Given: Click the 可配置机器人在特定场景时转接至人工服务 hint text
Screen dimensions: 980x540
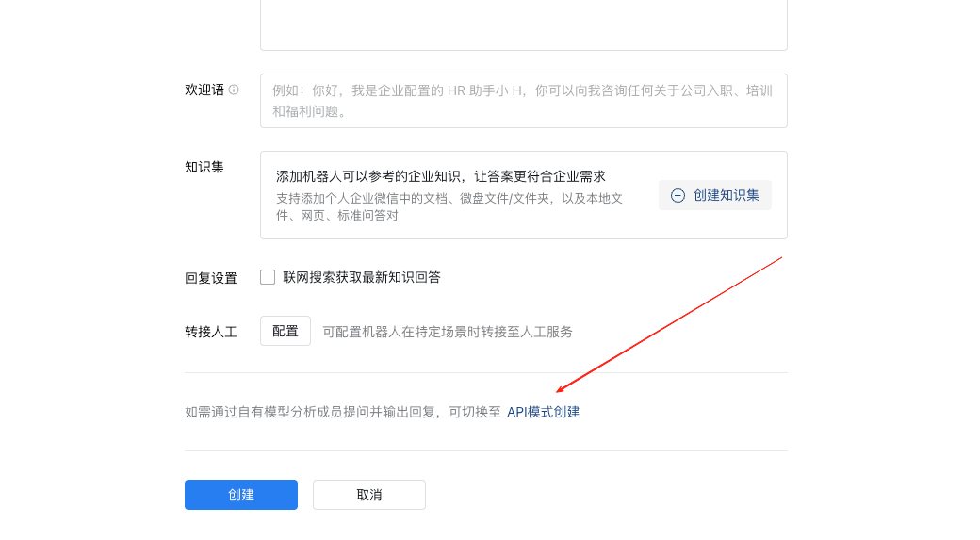Looking at the screenshot, I should (x=448, y=332).
